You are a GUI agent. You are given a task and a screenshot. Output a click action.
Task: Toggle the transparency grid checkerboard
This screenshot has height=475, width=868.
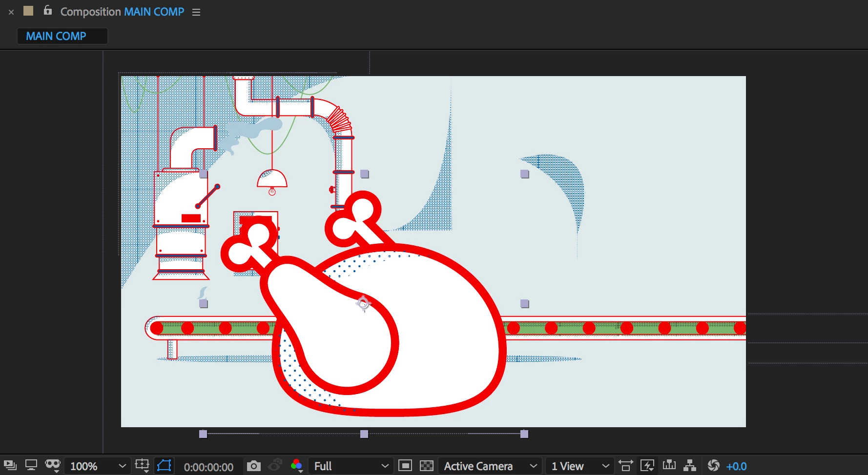pyautogui.click(x=427, y=466)
